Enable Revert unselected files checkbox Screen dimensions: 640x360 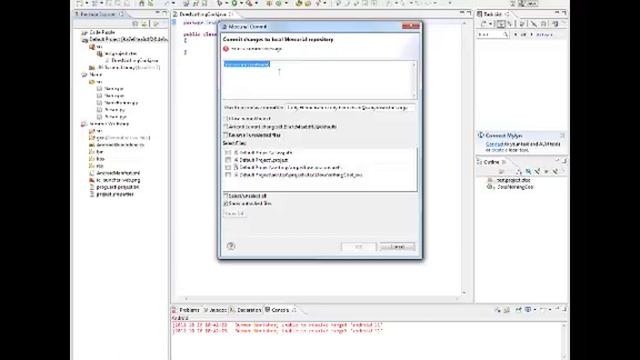[226, 135]
